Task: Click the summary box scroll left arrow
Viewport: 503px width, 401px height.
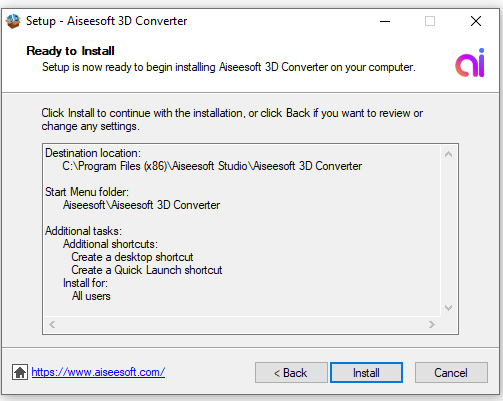Action: point(52,324)
